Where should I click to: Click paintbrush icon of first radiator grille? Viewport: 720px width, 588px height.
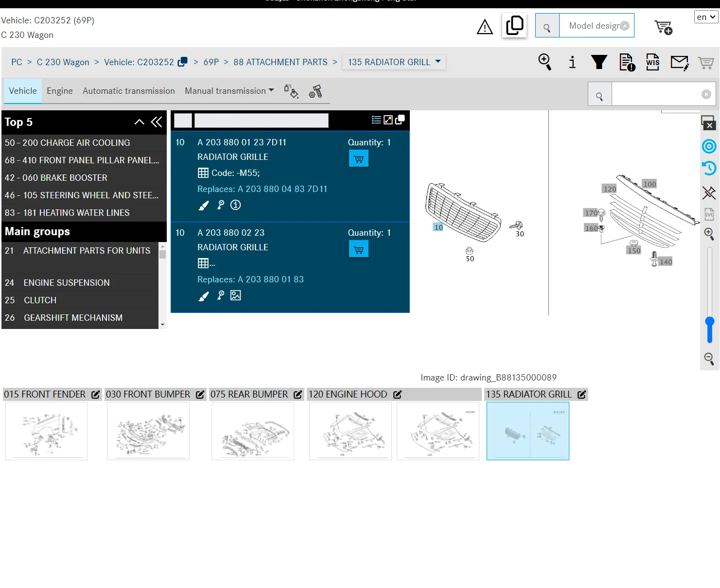click(204, 206)
